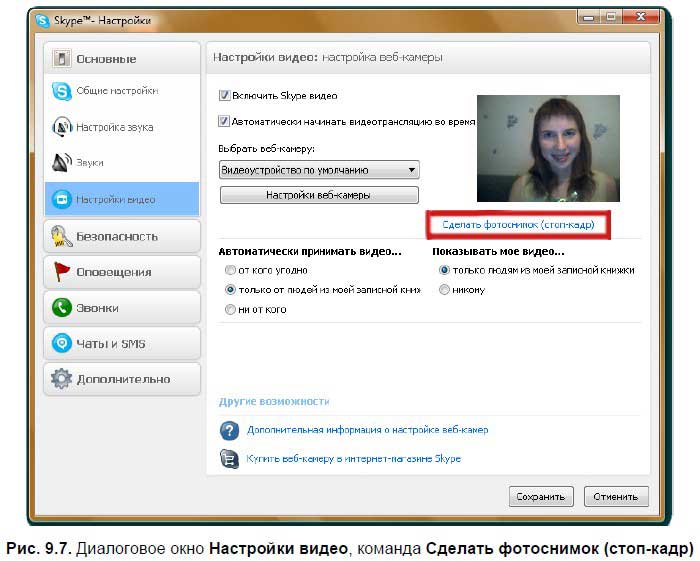Click the red flag Оповещения icon
Image resolution: width=700 pixels, height=561 pixels.
[62, 272]
